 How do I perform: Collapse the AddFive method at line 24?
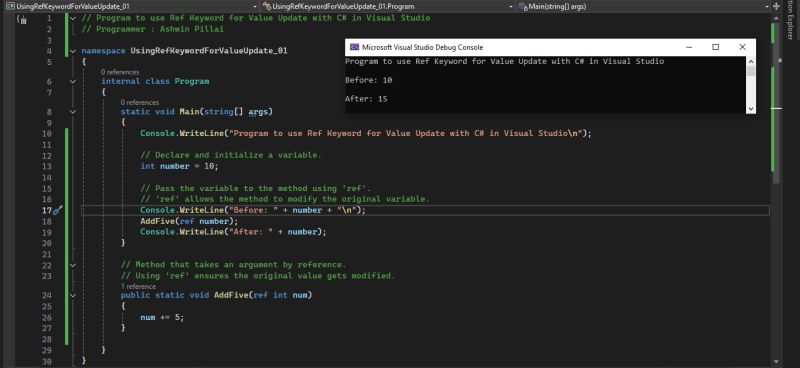(x=72, y=295)
